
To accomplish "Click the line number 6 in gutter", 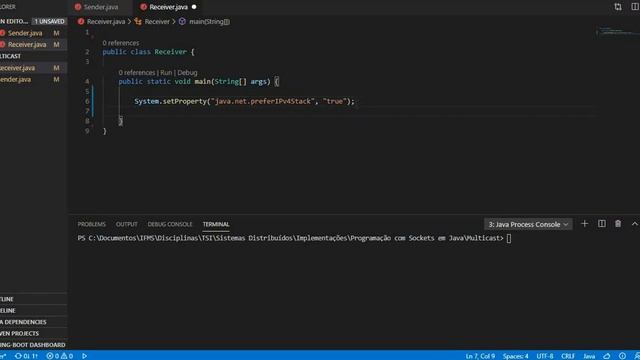I will pyautogui.click(x=87, y=101).
